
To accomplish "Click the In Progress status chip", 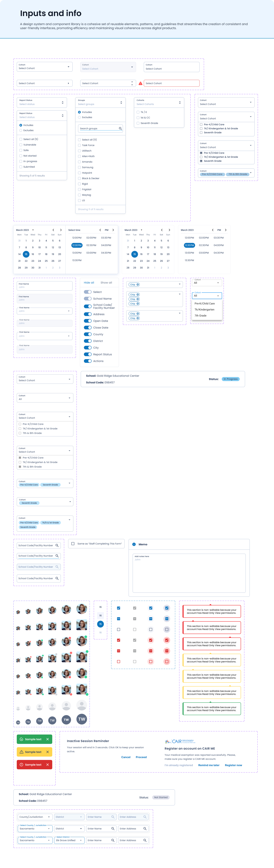I will (230, 379).
